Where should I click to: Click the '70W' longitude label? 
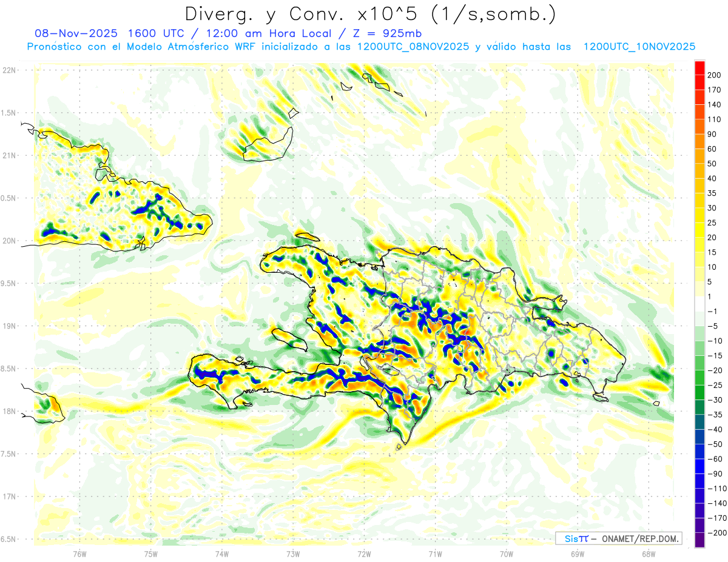[506, 554]
